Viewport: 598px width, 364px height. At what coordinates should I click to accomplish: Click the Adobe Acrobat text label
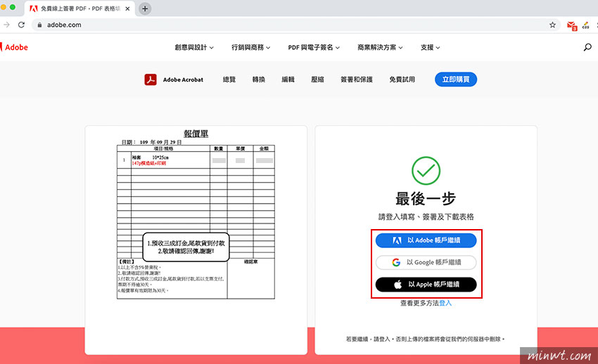click(x=183, y=79)
